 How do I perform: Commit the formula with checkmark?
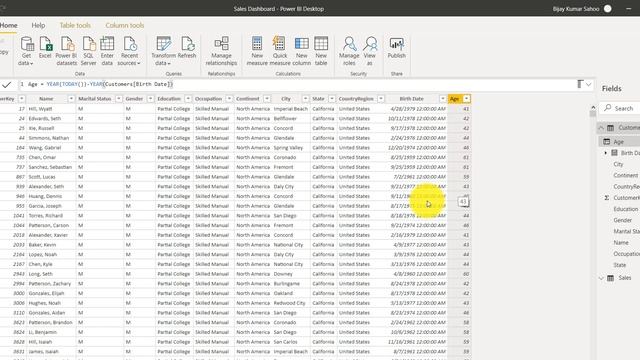pyautogui.click(x=7, y=84)
